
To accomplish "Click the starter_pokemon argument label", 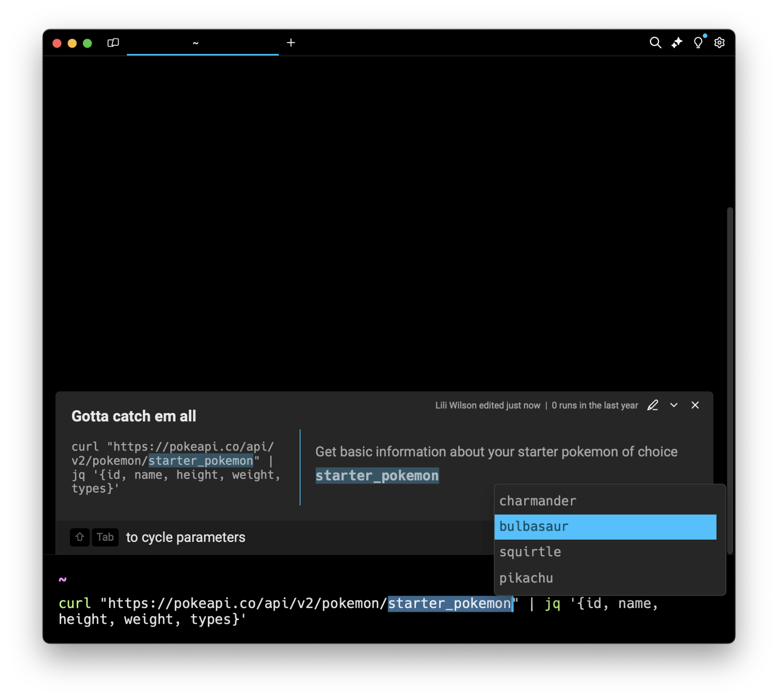I will [377, 476].
